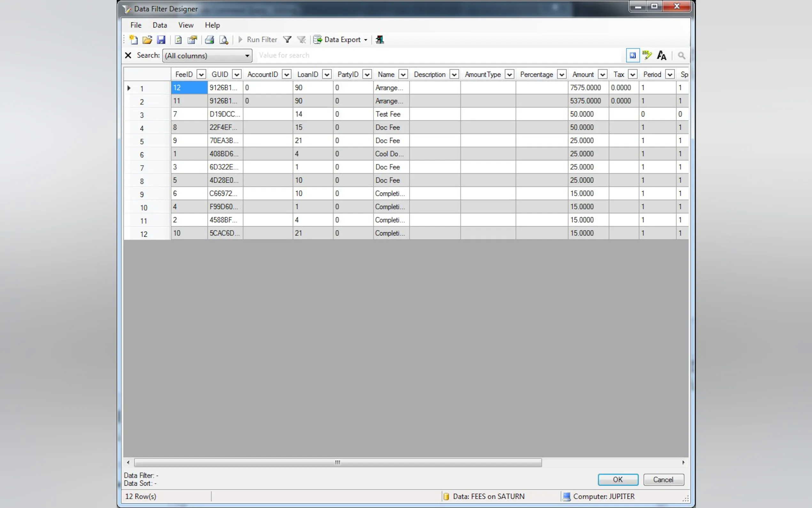Click the refresh data page icon
This screenshot has width=812, height=508.
(178, 40)
